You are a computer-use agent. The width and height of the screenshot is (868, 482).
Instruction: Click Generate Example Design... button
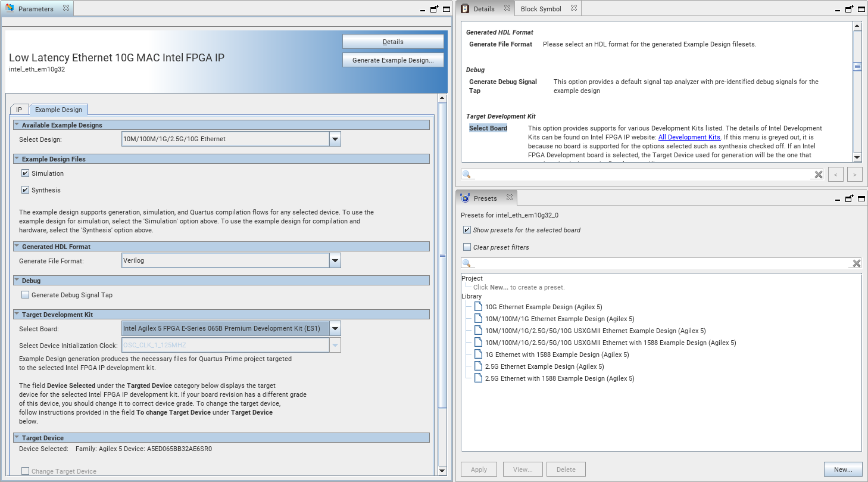click(x=393, y=60)
